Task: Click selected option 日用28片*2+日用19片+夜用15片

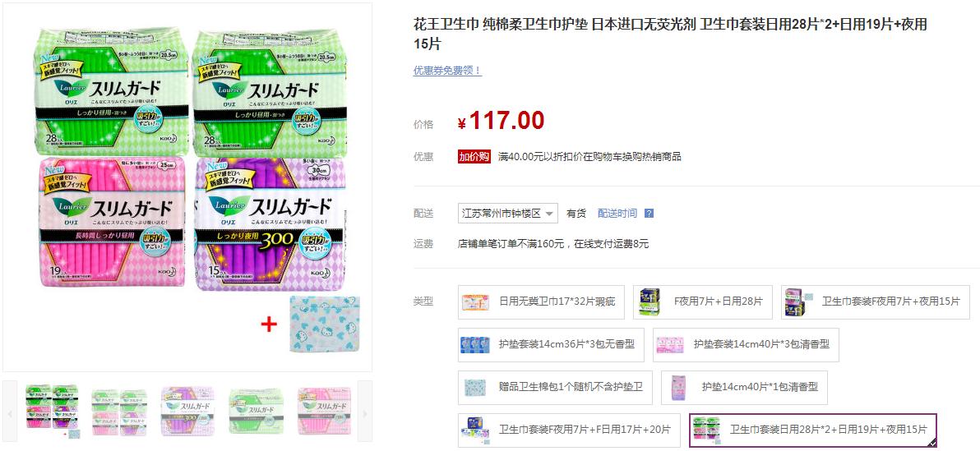Action: point(813,430)
